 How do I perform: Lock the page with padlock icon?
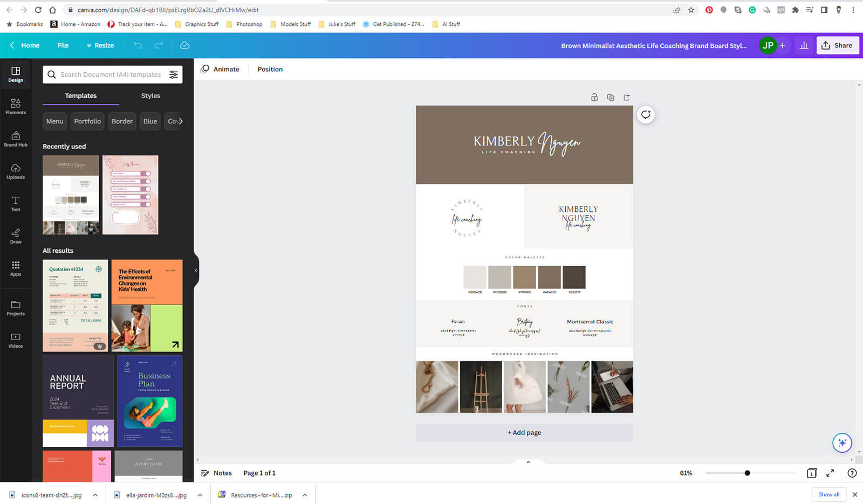tap(594, 98)
